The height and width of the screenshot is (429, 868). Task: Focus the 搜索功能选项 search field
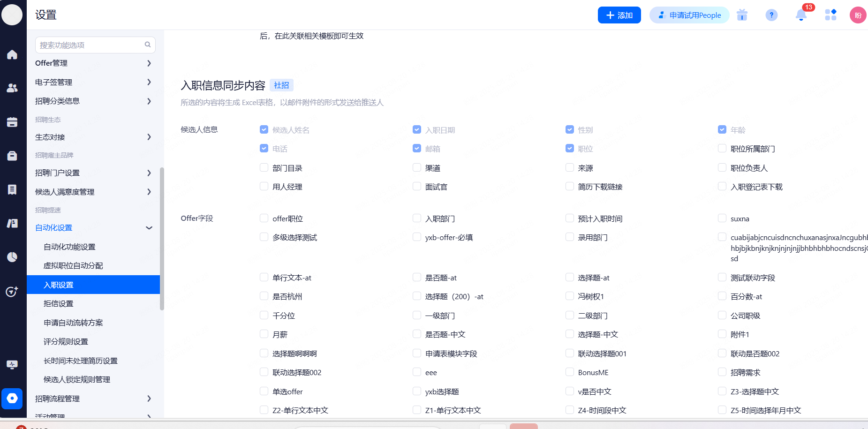click(x=91, y=45)
